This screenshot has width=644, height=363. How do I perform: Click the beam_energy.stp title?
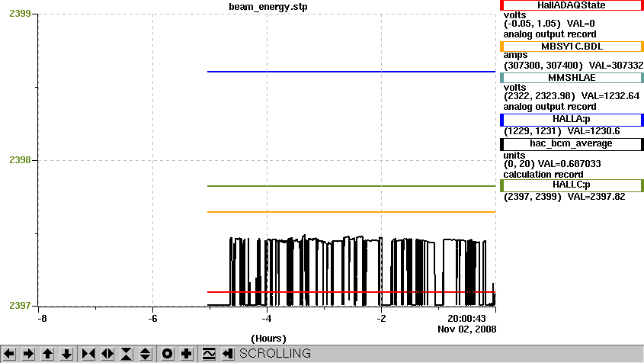pyautogui.click(x=268, y=7)
